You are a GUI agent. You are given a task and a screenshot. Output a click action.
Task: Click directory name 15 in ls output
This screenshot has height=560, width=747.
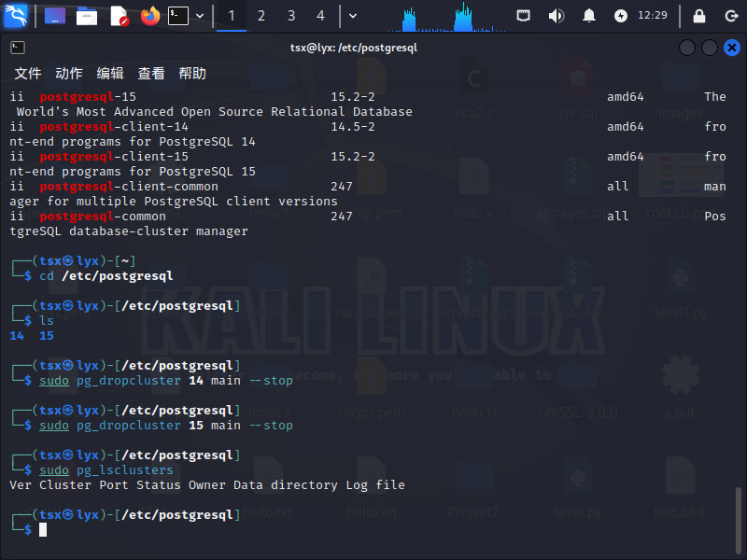(47, 336)
